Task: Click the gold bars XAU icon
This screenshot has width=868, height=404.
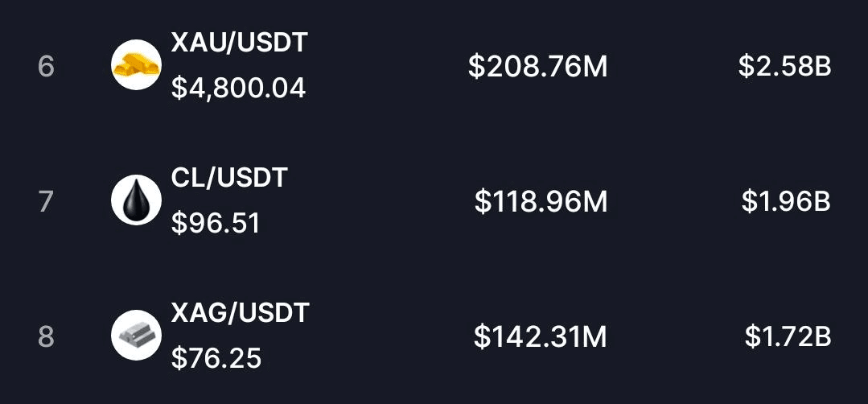Action: pyautogui.click(x=137, y=65)
